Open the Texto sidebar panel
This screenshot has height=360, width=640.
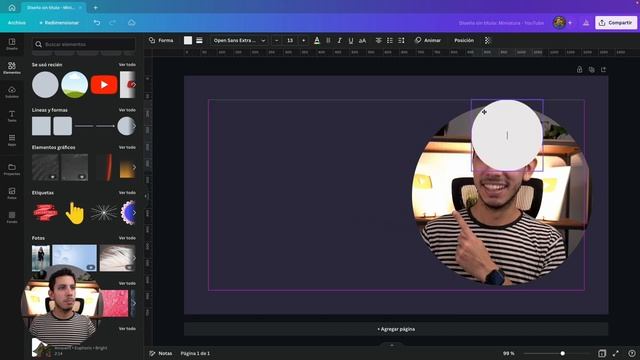[x=12, y=116]
